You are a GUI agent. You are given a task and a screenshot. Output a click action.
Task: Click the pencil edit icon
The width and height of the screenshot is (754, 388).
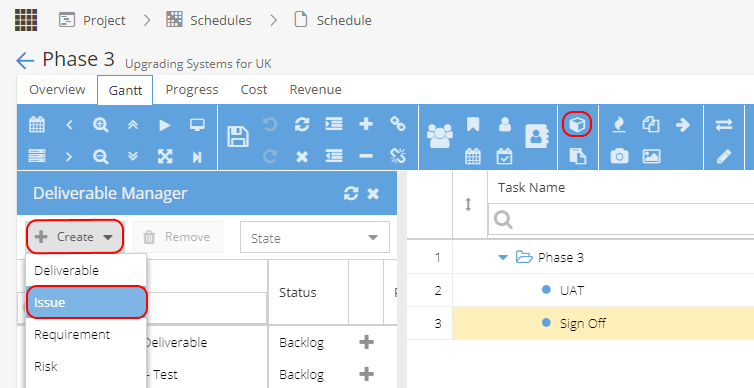click(724, 156)
